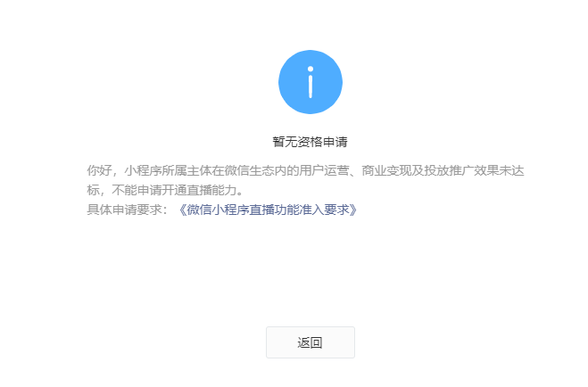Click the word 用户运营 in the message
The height and width of the screenshot is (387, 588).
[324, 170]
